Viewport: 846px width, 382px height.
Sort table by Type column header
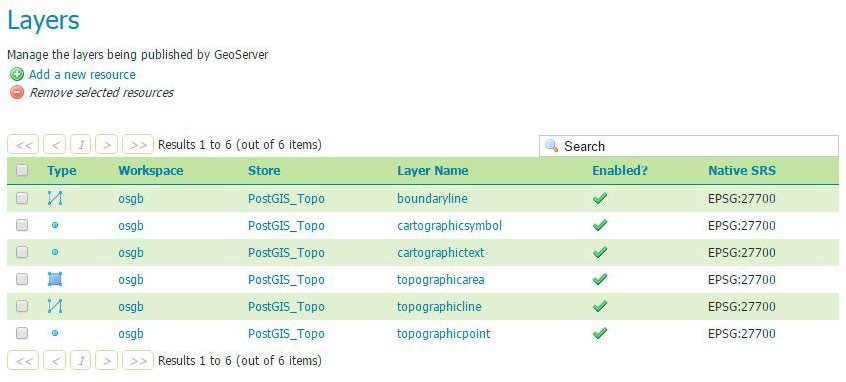click(x=62, y=171)
